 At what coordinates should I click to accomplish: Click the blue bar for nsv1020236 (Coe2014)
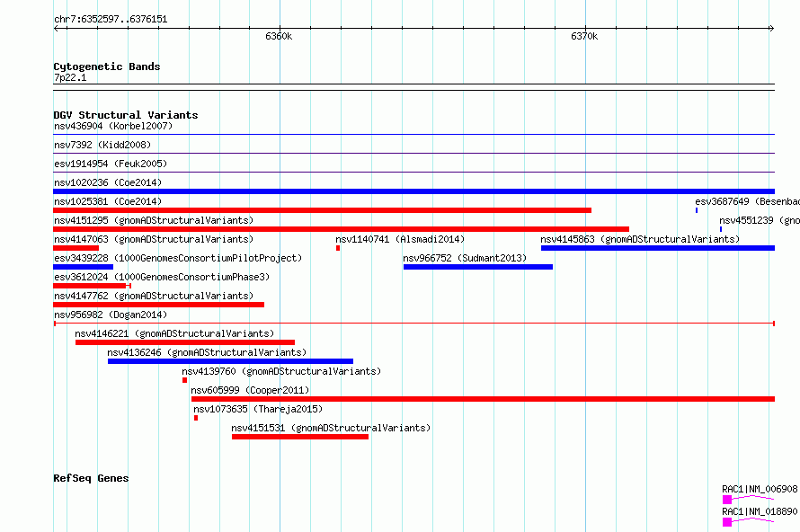[413, 191]
